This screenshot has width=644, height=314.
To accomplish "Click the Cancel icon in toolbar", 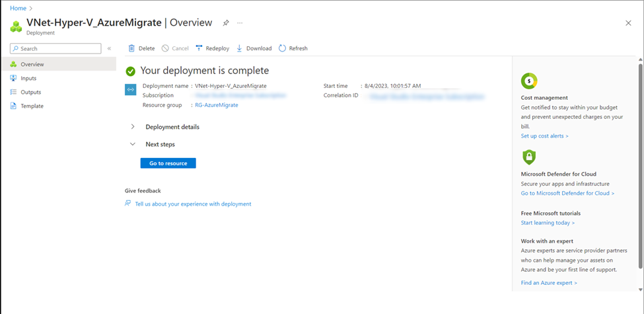I will (x=165, y=48).
